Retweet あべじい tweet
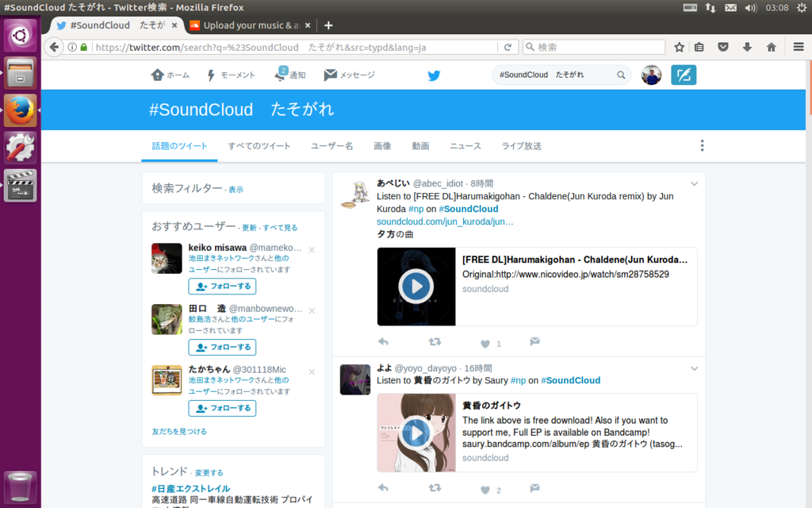Screen dimensions: 812x508 tap(435, 341)
